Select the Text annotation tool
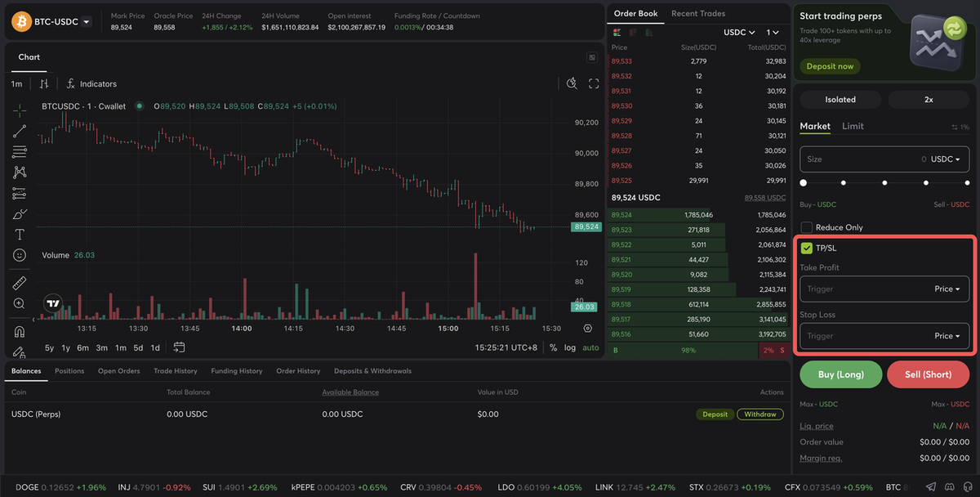Image resolution: width=980 pixels, height=497 pixels. [20, 235]
